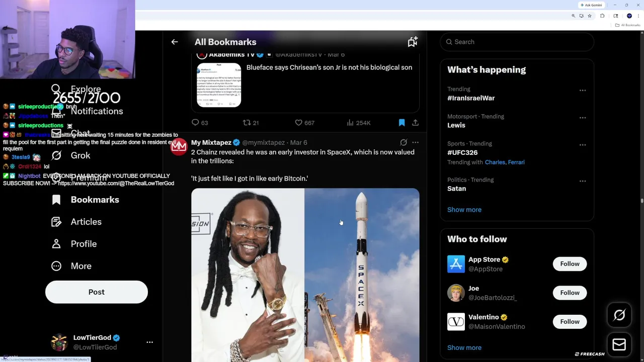Click the install app icon in address bar

581,16
